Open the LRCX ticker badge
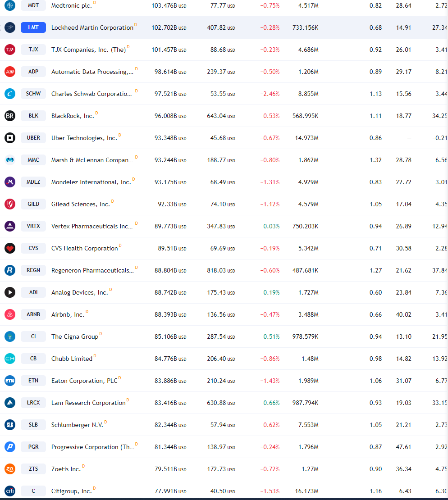The width and height of the screenshot is (448, 500). point(33,403)
